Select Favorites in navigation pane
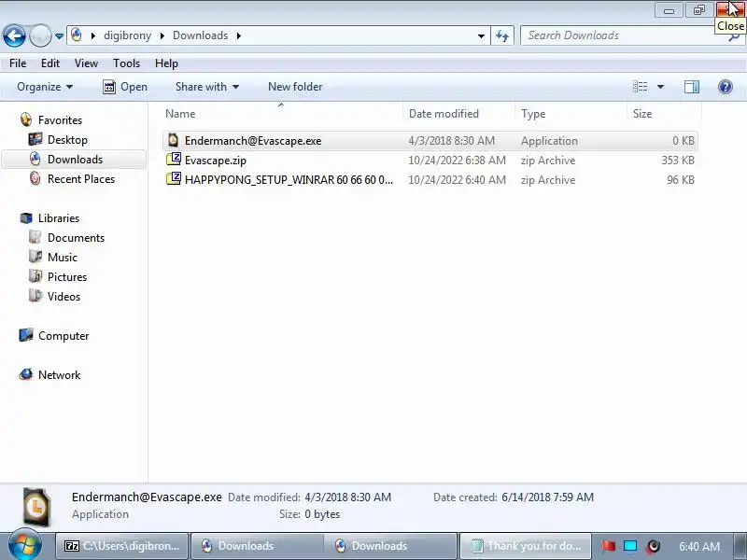This screenshot has height=560, width=747. pyautogui.click(x=60, y=120)
